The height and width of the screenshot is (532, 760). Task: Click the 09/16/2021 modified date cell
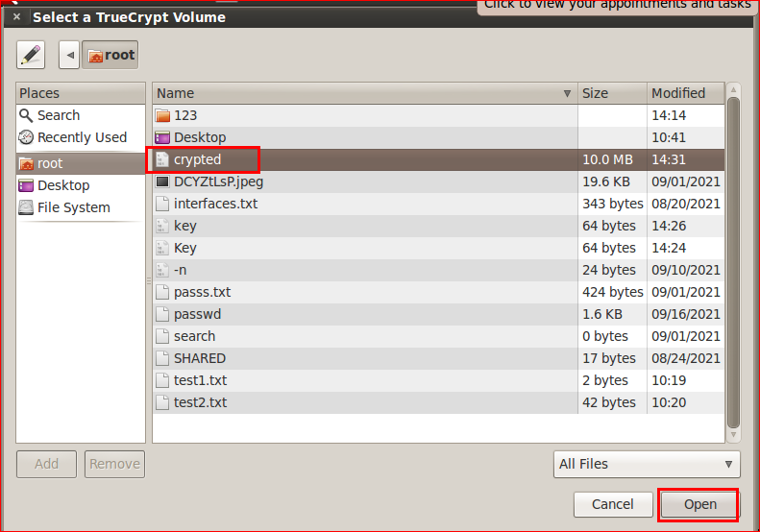point(686,314)
